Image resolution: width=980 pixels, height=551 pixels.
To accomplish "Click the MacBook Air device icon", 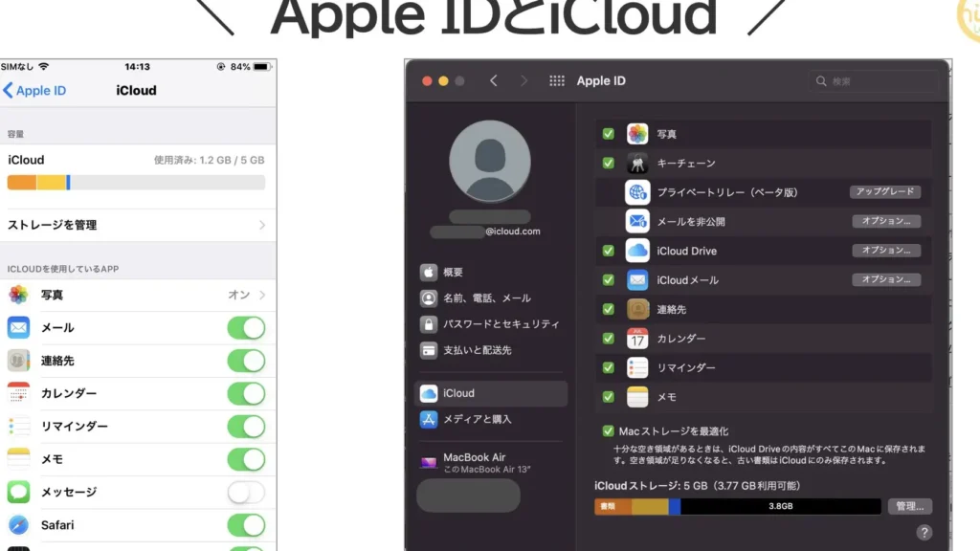I will [429, 463].
